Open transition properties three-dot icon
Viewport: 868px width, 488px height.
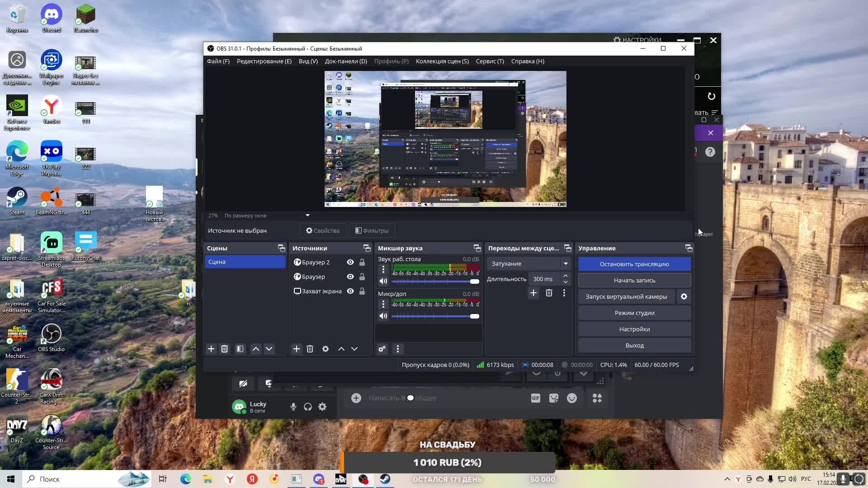(x=564, y=293)
